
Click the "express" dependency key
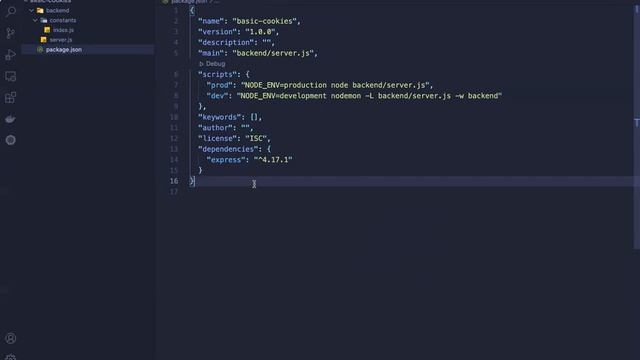[226, 160]
